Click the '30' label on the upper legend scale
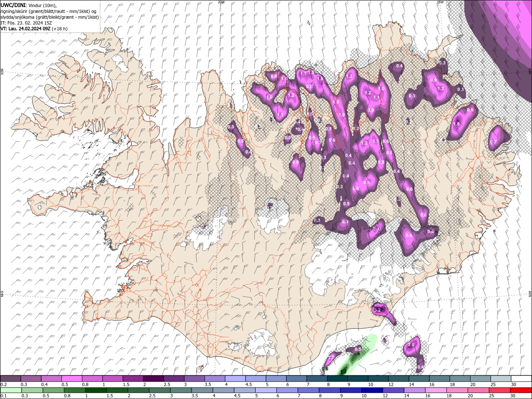532x399 pixels. tap(514, 384)
